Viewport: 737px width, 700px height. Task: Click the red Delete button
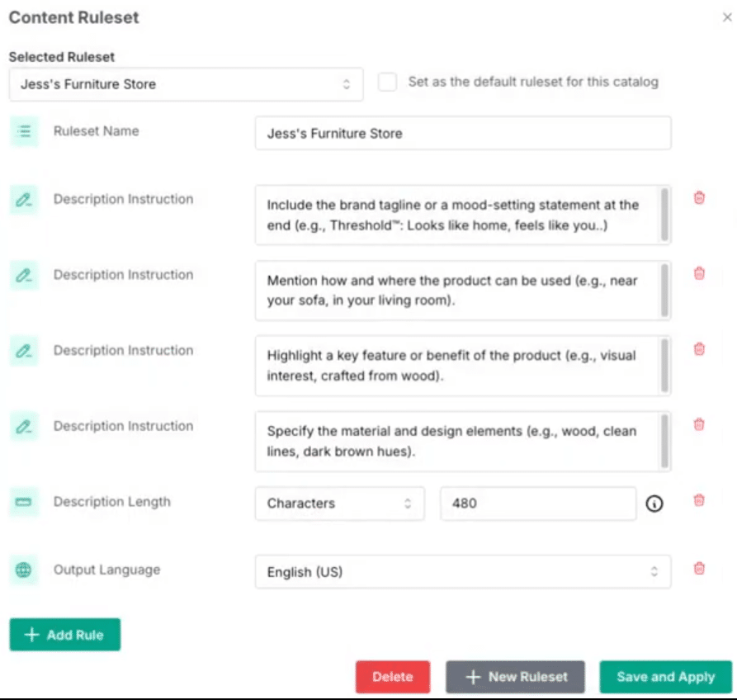393,677
